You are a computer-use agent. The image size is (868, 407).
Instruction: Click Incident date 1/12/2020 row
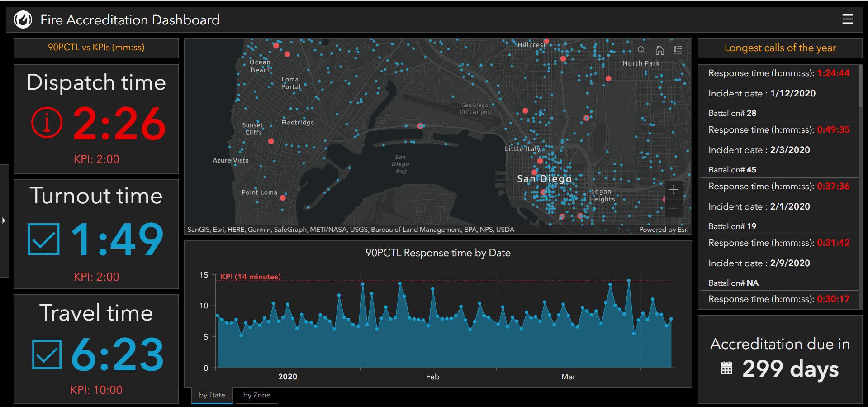762,93
